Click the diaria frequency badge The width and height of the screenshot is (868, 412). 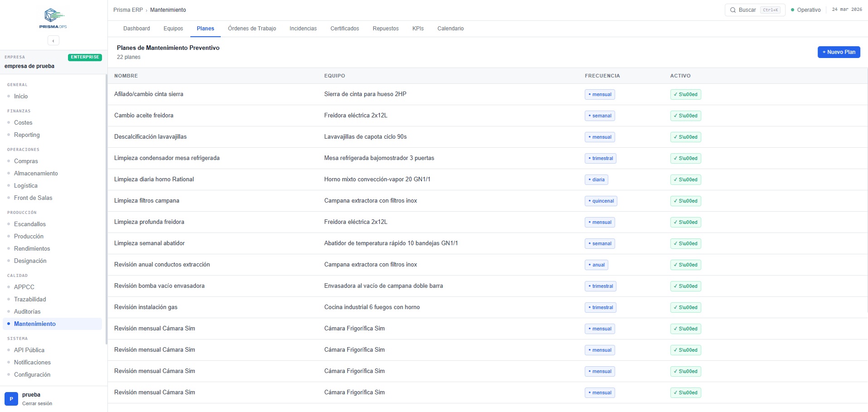(596, 180)
